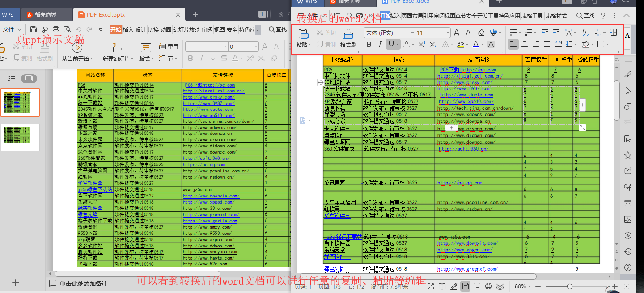Select second slide thumbnail in PPT panel
644x293 pixels.
(19, 138)
